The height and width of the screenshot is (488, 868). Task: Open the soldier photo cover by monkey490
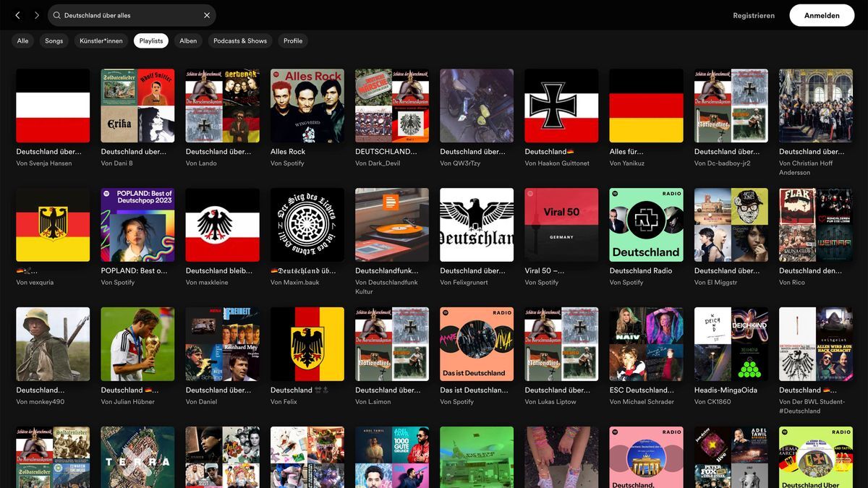tap(53, 344)
